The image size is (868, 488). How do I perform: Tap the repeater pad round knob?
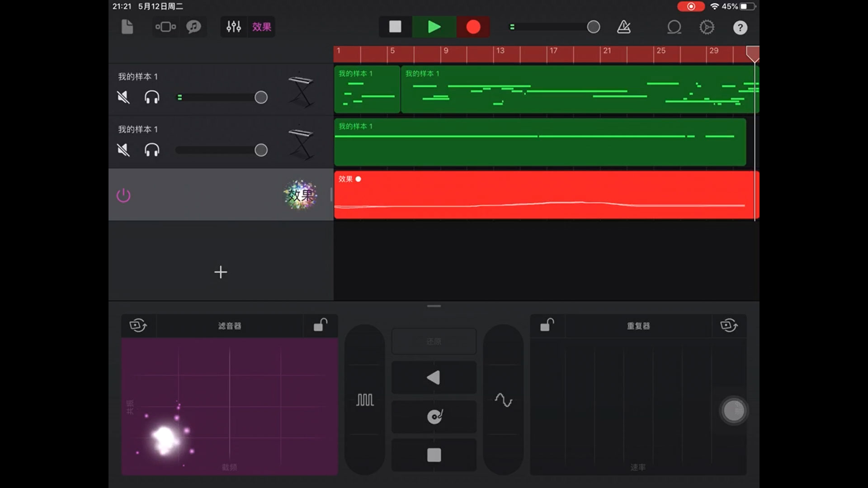click(x=734, y=411)
